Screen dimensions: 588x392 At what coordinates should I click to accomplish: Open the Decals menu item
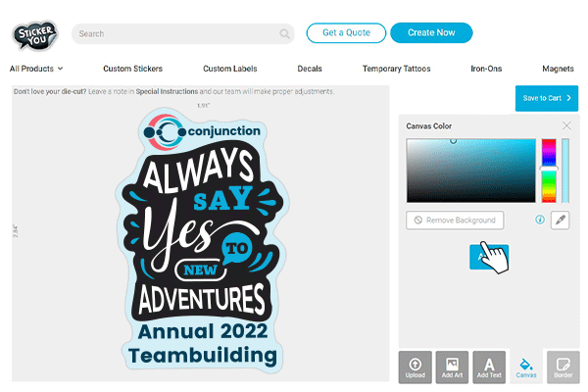[310, 69]
